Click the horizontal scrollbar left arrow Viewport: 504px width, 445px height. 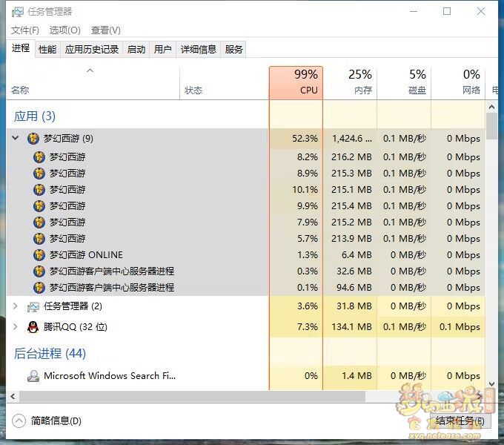coord(13,396)
